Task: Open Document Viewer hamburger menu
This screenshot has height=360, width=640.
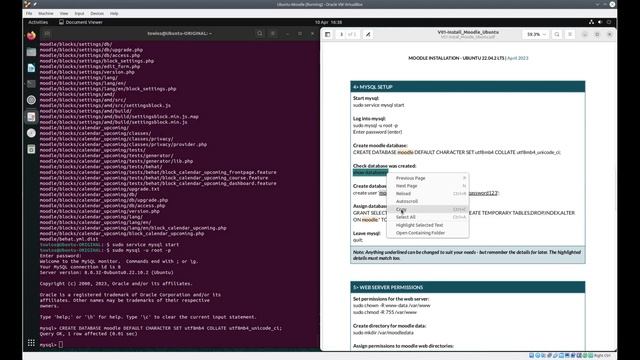Action: [x=570, y=34]
